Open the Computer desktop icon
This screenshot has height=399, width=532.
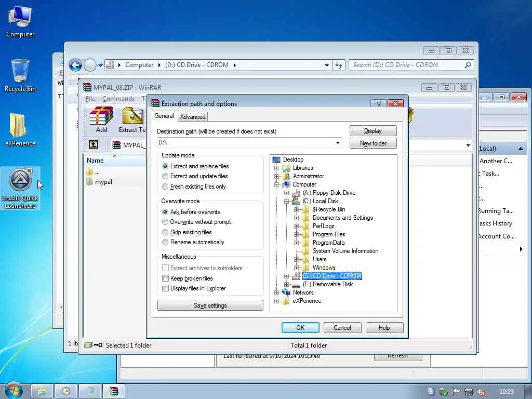coord(20,21)
